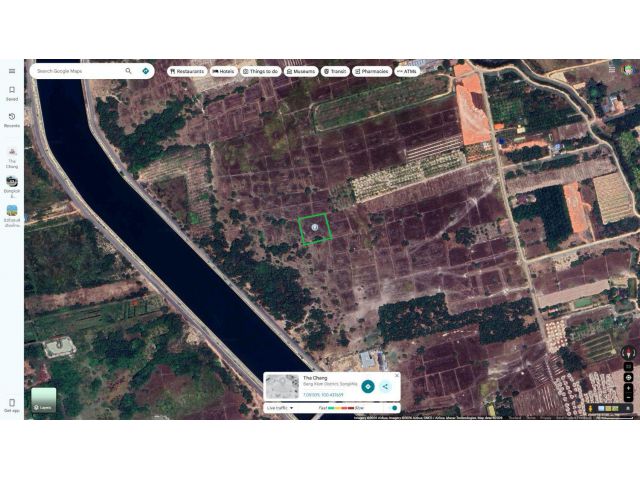Click the Show your location button
The height and width of the screenshot is (480, 640).
[x=629, y=377]
